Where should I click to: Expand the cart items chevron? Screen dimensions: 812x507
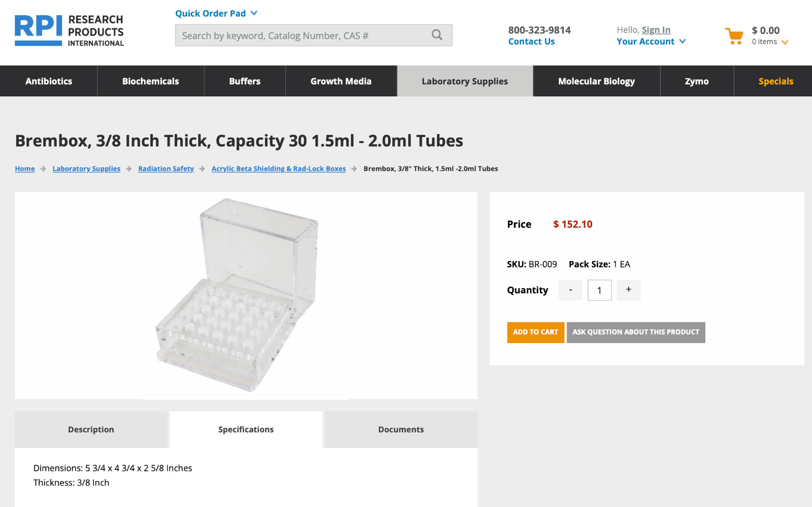[785, 42]
